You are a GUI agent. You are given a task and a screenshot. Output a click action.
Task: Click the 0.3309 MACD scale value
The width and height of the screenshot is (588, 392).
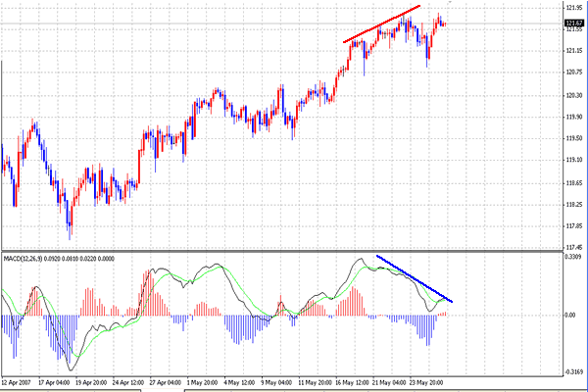point(573,257)
